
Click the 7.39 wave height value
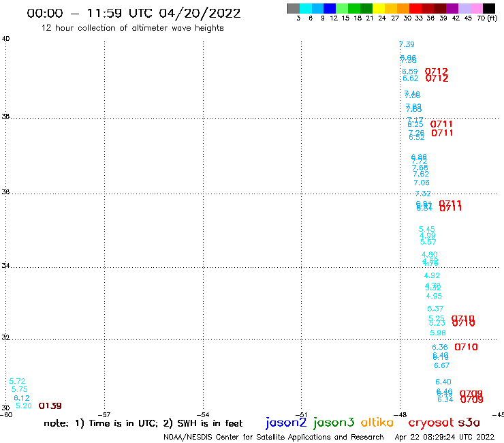pos(407,44)
